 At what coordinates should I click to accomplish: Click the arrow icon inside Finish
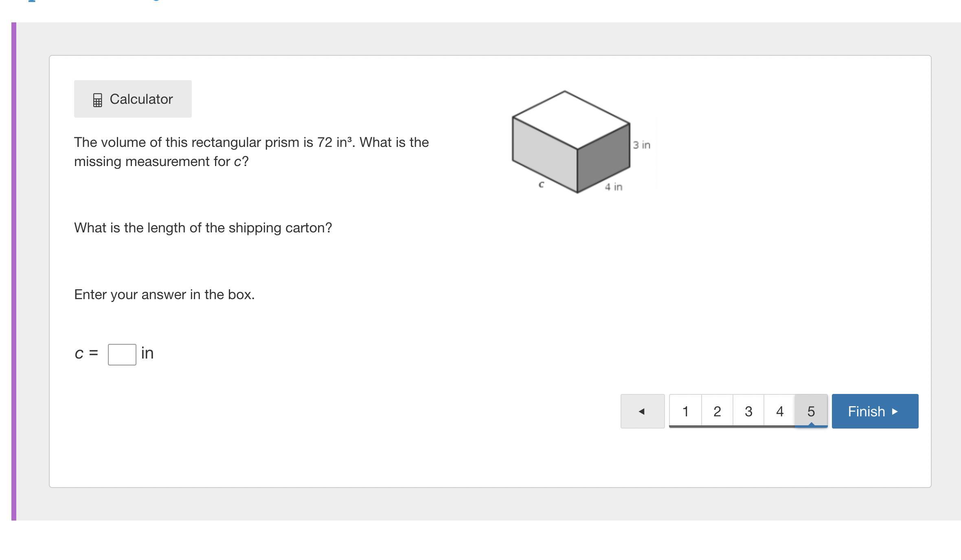pos(895,411)
